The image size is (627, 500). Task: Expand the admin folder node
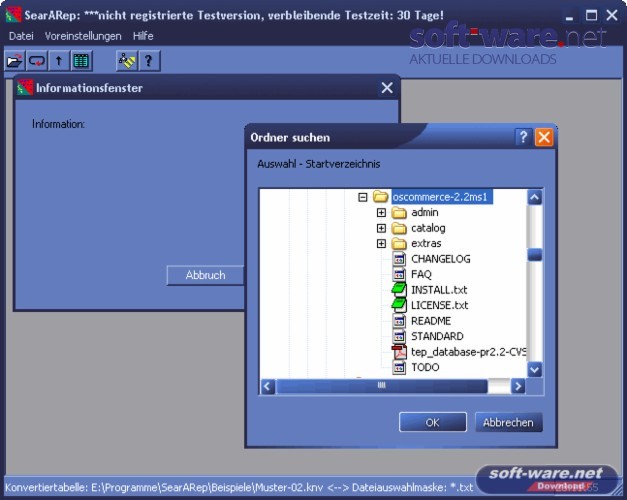[x=381, y=212]
